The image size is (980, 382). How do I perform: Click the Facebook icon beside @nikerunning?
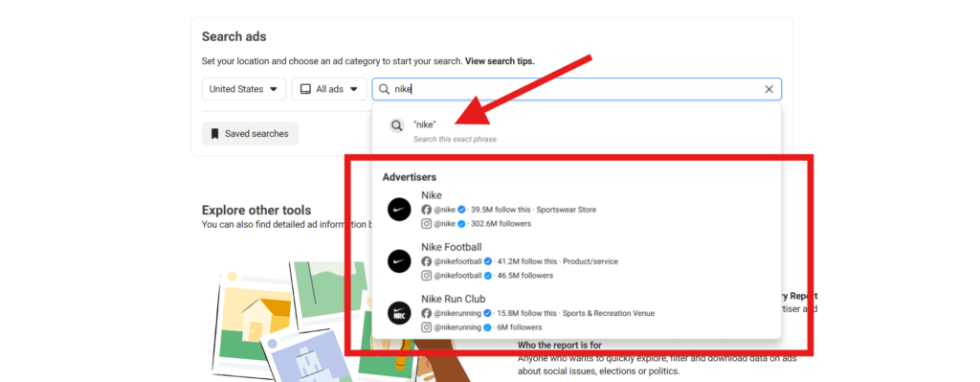click(x=426, y=313)
